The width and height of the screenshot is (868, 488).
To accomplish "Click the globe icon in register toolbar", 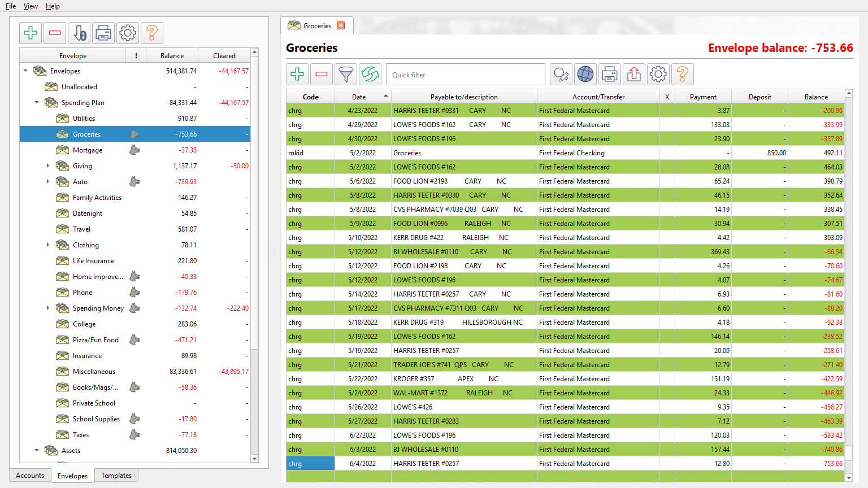I will 585,74.
